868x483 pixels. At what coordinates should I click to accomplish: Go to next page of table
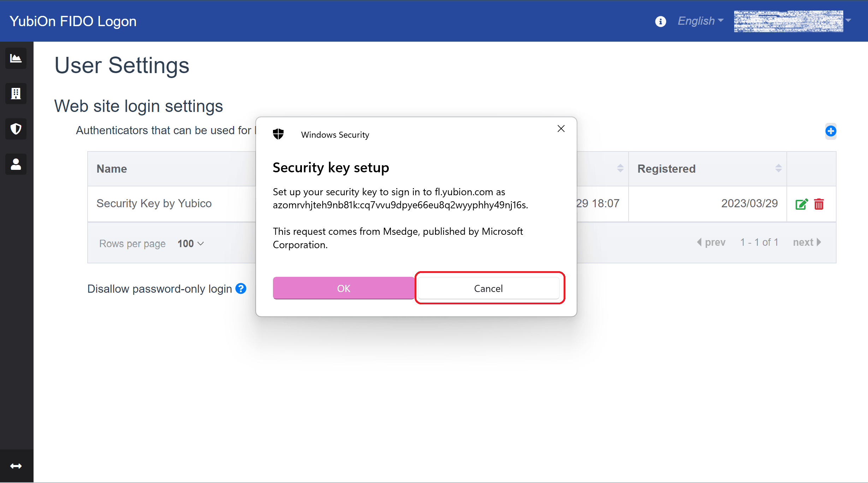coord(807,242)
